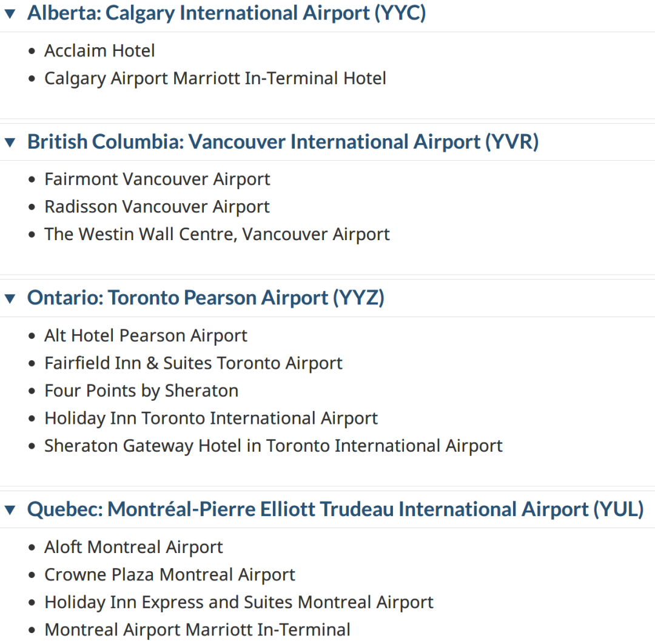The height and width of the screenshot is (644, 655).
Task: Select Aloft Montreal Airport entry
Action: pyautogui.click(x=133, y=547)
